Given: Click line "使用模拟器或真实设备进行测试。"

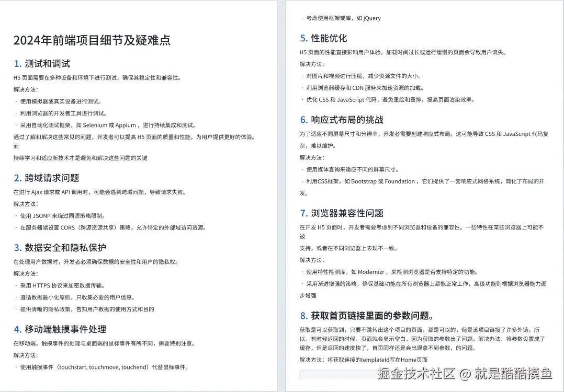Looking at the screenshot, I should tap(61, 101).
